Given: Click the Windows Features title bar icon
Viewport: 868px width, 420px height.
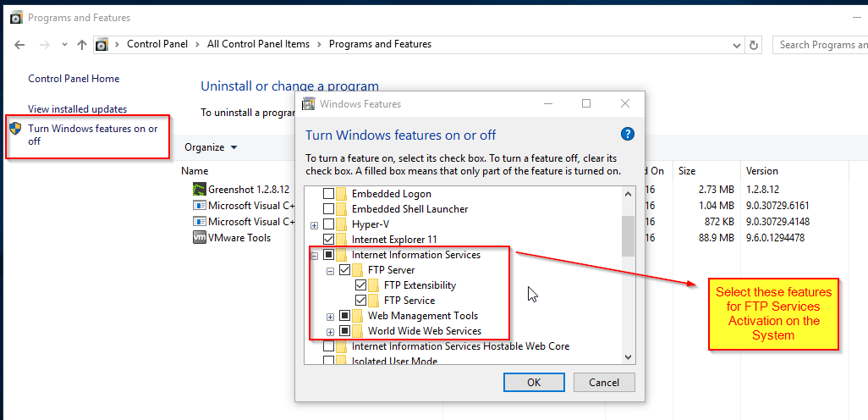Looking at the screenshot, I should [x=308, y=103].
